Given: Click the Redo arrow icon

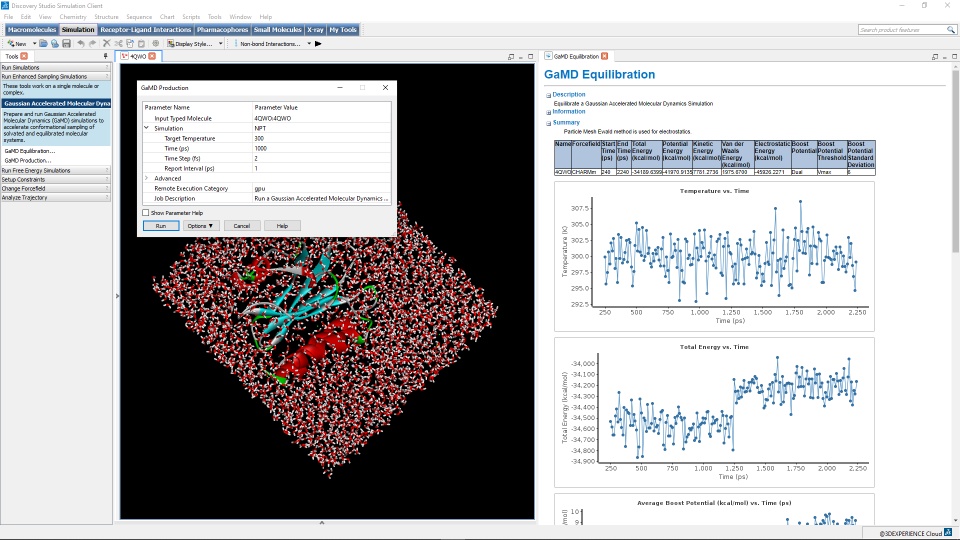Looking at the screenshot, I should [x=92, y=43].
